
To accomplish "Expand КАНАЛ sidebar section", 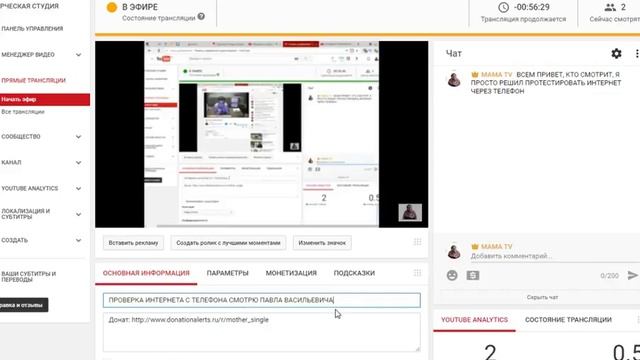I will point(78,162).
